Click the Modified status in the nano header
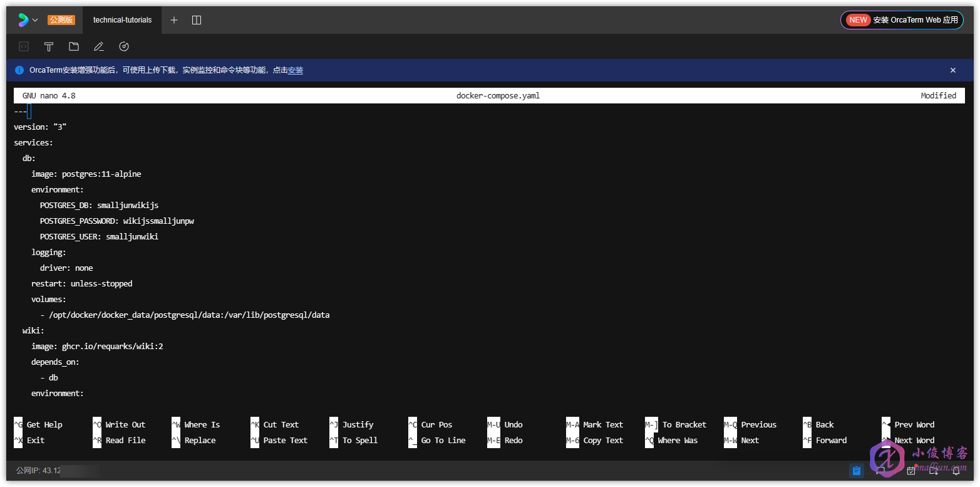The image size is (980, 487). [938, 96]
